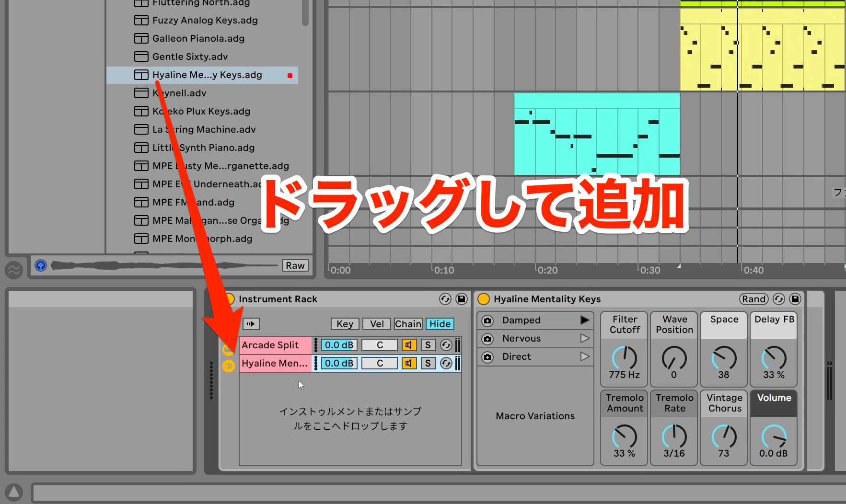Hot-swap the Hyaline Men... chain
This screenshot has height=504, width=846.
tap(446, 363)
